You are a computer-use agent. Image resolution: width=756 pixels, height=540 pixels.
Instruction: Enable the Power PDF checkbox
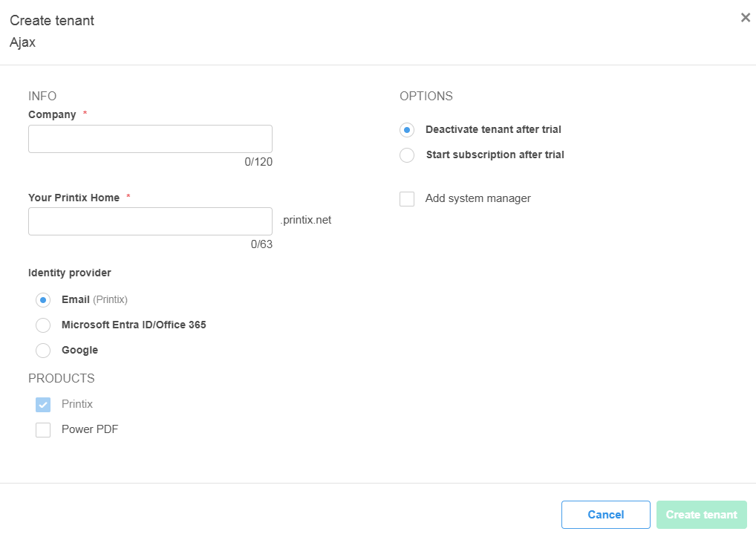pyautogui.click(x=43, y=430)
